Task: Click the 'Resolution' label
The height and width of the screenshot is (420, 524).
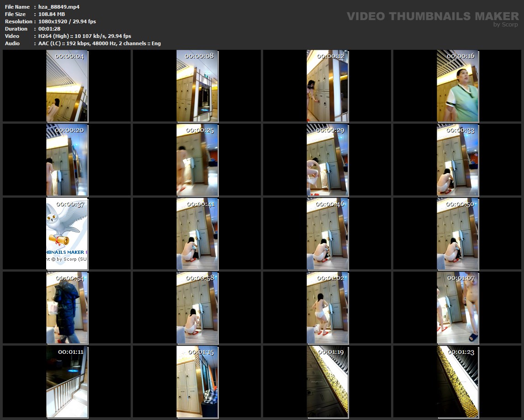Action: pos(19,21)
